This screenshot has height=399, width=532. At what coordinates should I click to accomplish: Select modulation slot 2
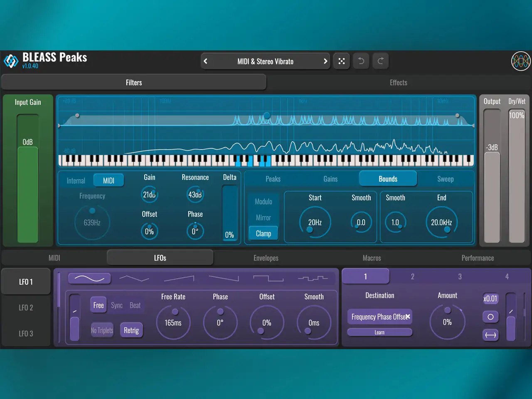(413, 276)
